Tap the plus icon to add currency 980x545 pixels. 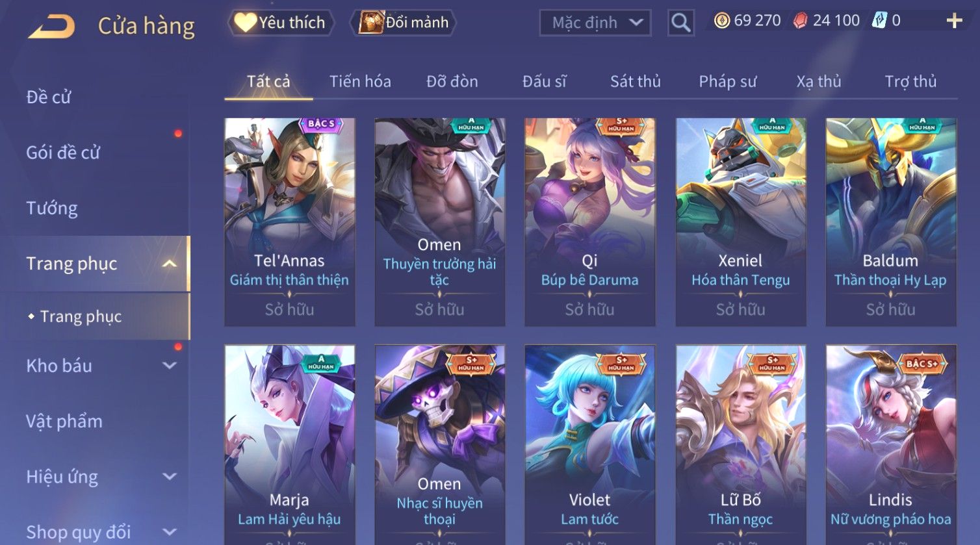pos(954,21)
